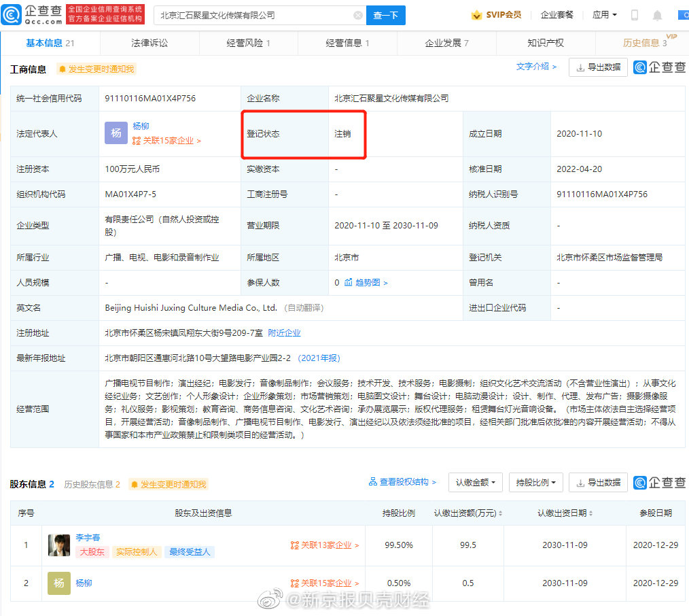
Task: Click the 股东及出资信息 column header
Action: click(203, 513)
